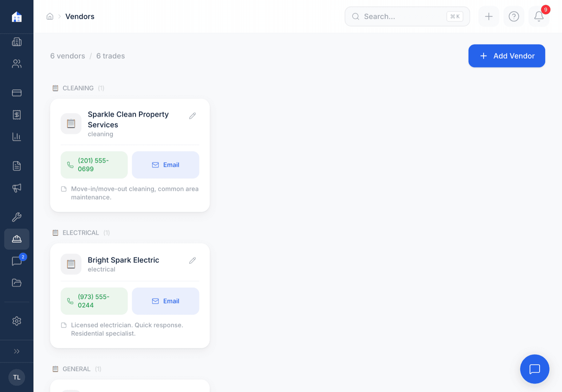
Task: Click the help question-mark icon
Action: click(x=514, y=17)
